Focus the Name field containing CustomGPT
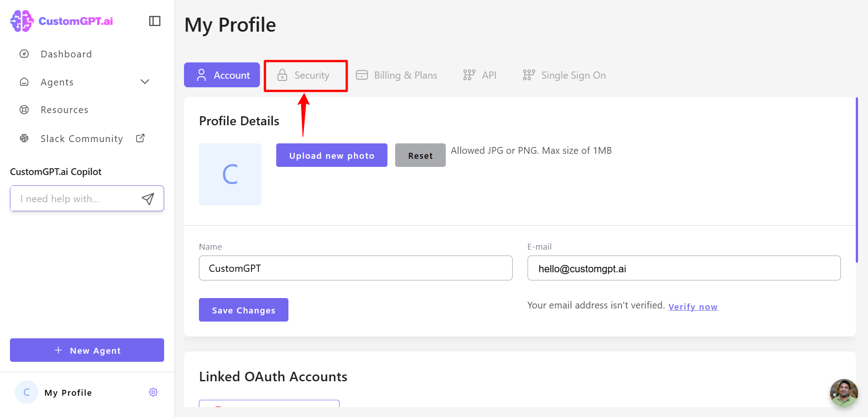The height and width of the screenshot is (417, 868). (356, 268)
